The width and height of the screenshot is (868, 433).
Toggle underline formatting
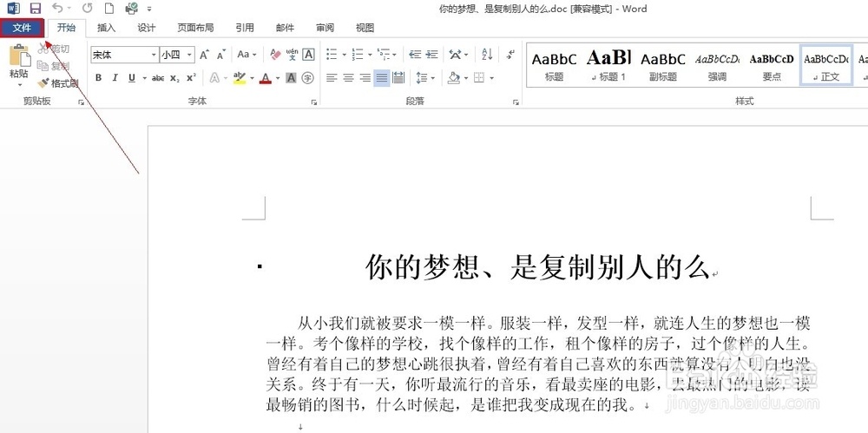coord(132,78)
